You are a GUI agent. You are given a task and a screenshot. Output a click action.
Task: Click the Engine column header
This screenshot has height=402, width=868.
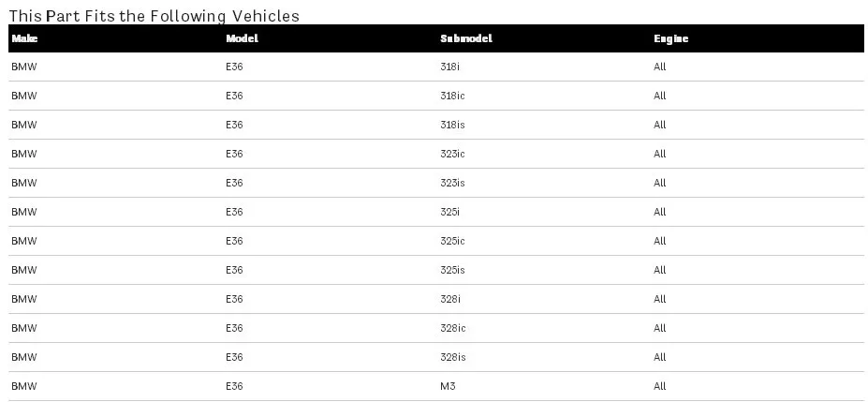click(671, 38)
